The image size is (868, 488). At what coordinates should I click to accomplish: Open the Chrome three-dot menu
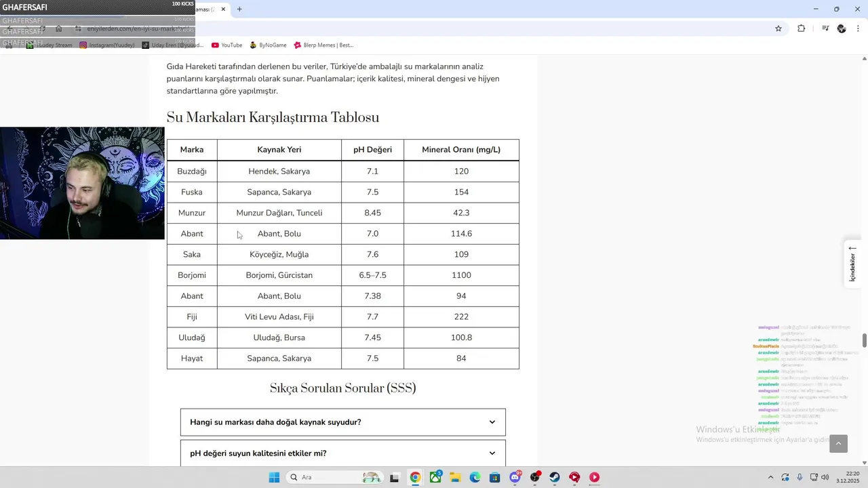click(859, 28)
